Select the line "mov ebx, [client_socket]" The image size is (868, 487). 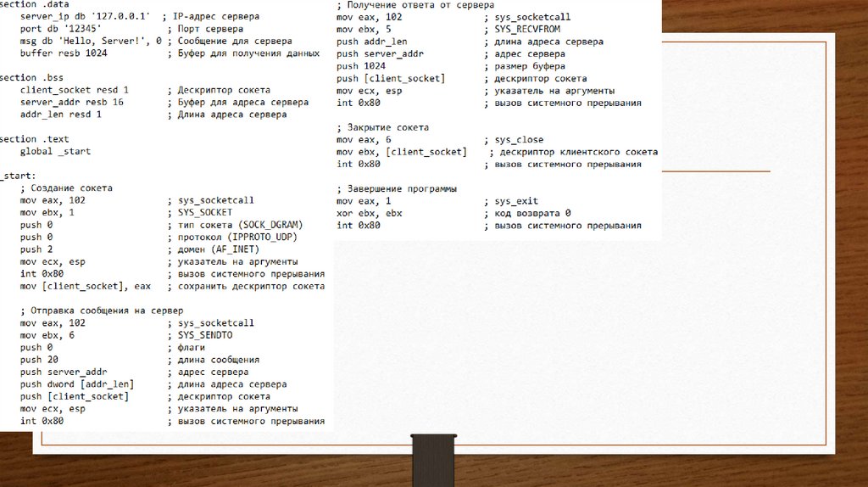(x=402, y=152)
